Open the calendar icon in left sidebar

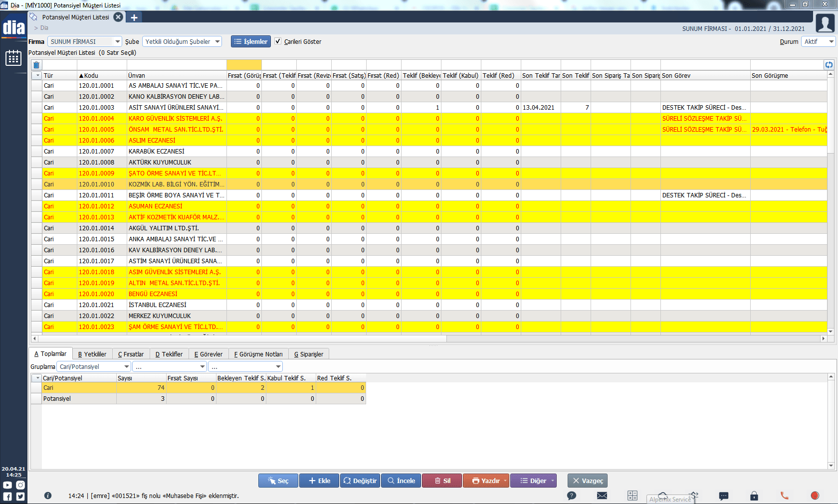pos(13,58)
